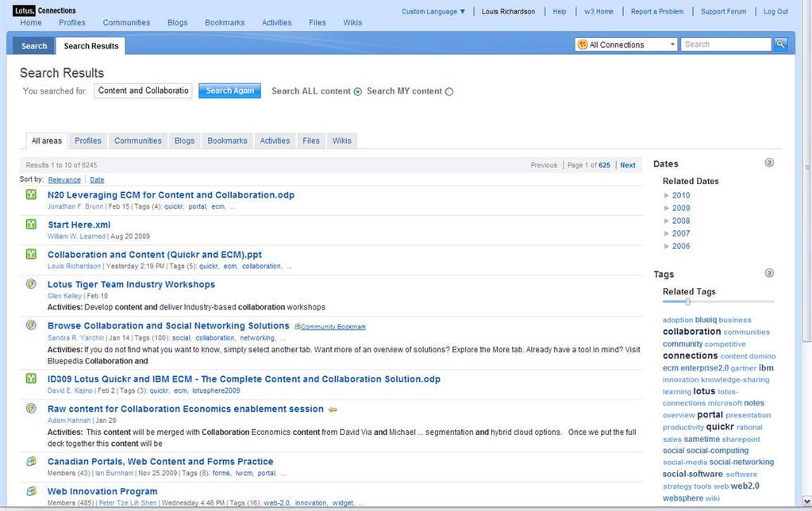
Task: Open the Support Forum link
Action: pyautogui.click(x=723, y=11)
